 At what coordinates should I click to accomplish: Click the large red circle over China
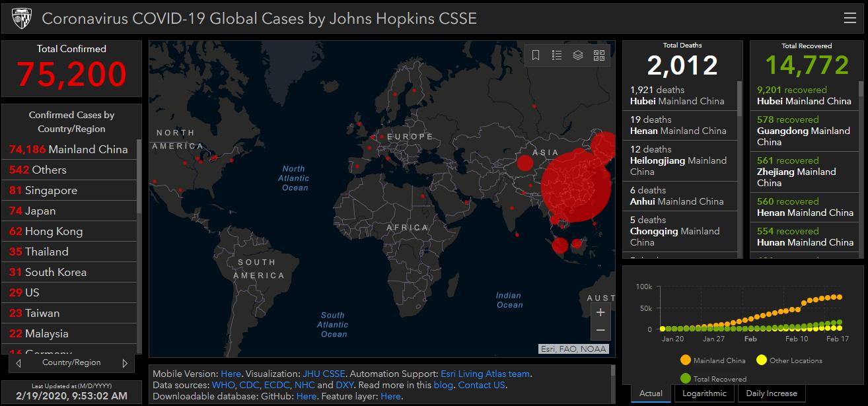pyautogui.click(x=577, y=186)
